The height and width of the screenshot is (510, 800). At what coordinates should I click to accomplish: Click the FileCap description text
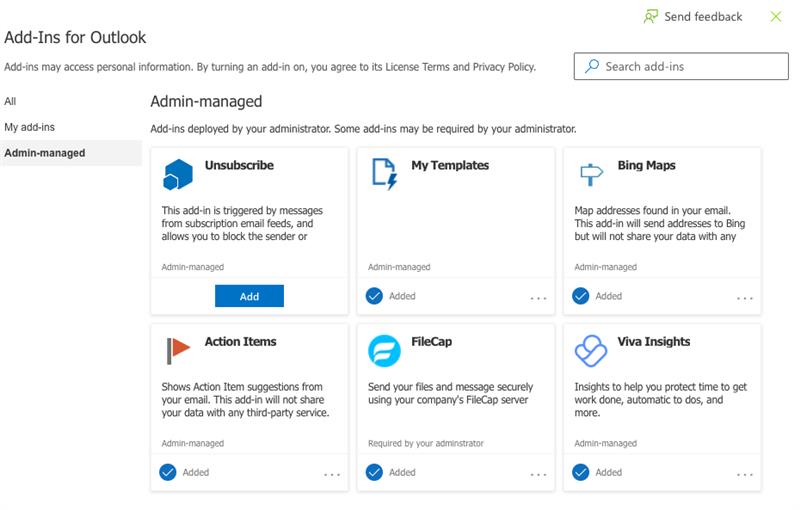451,393
